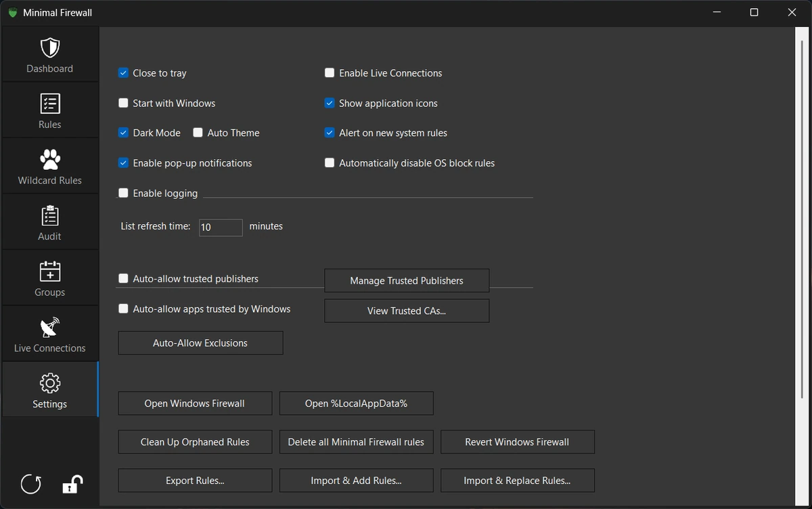This screenshot has height=509, width=812.
Task: Click Manage Trusted Publishers button
Action: 407,281
